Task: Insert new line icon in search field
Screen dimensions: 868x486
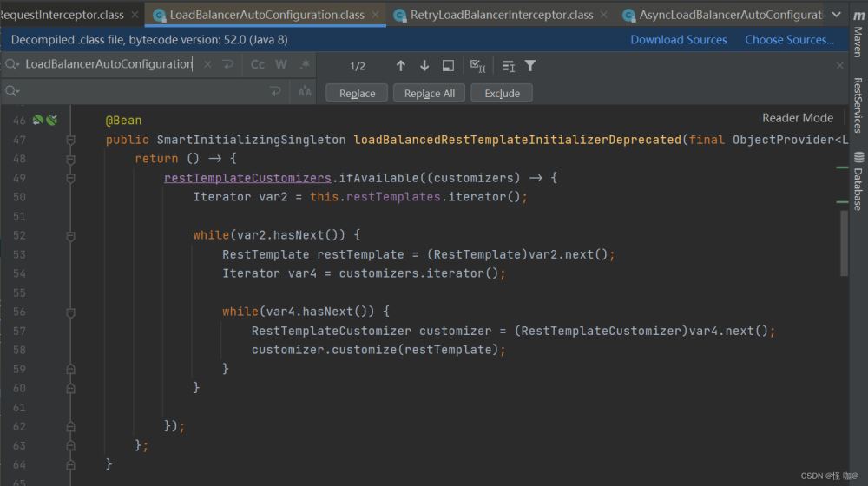Action: tap(228, 64)
